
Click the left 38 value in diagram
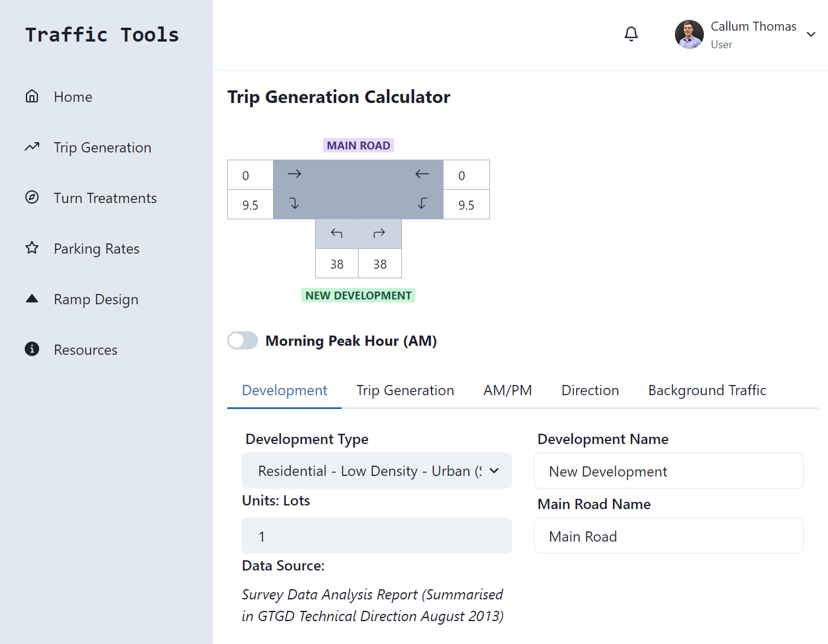coord(337,264)
